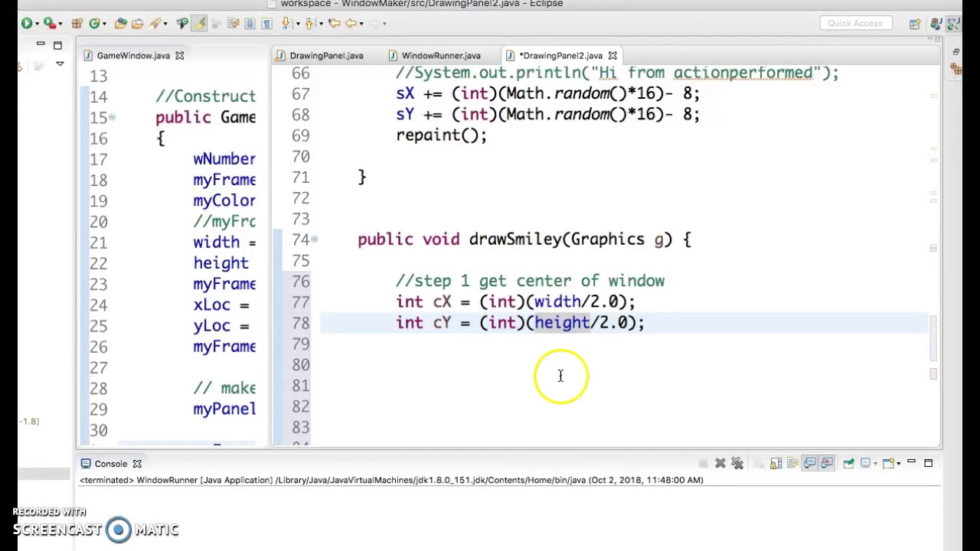Click the Open Perspective icon
Screen dimensions: 980x551
tap(915, 24)
